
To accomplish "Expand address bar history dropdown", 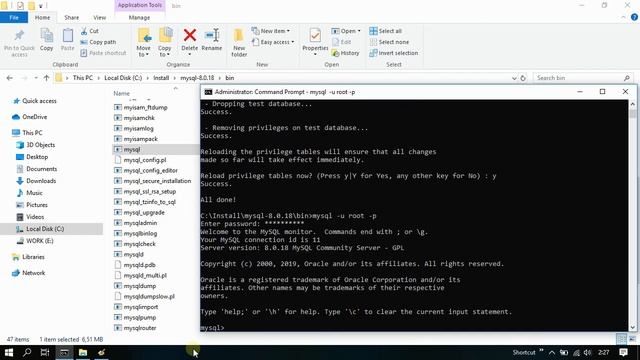I will (514, 78).
